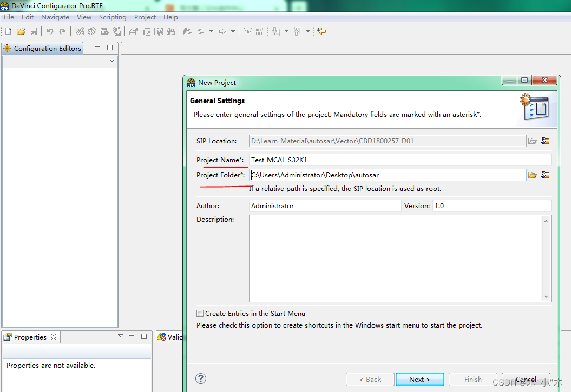
Task: Close the Properties tab with its X
Action: [x=54, y=337]
